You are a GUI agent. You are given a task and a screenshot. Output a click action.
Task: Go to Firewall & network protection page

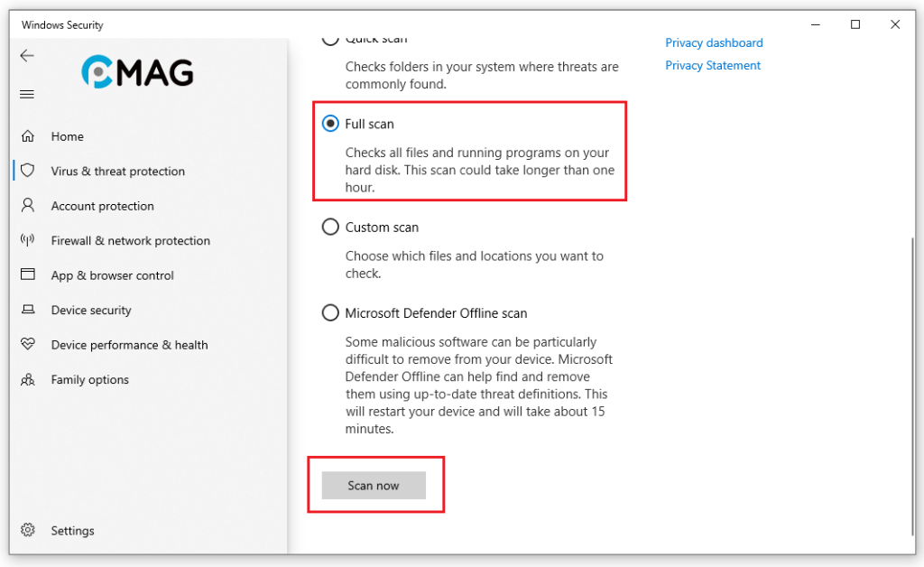point(130,241)
